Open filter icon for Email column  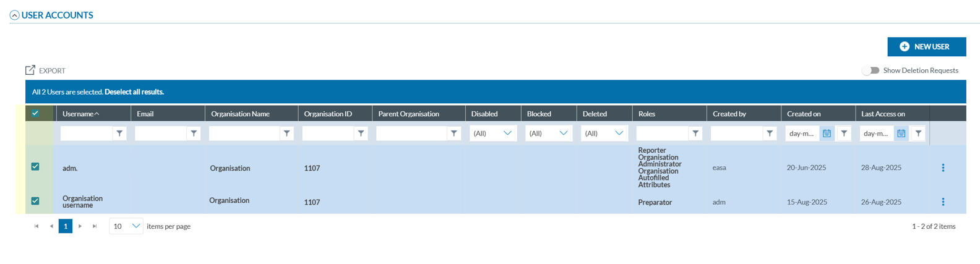click(194, 134)
